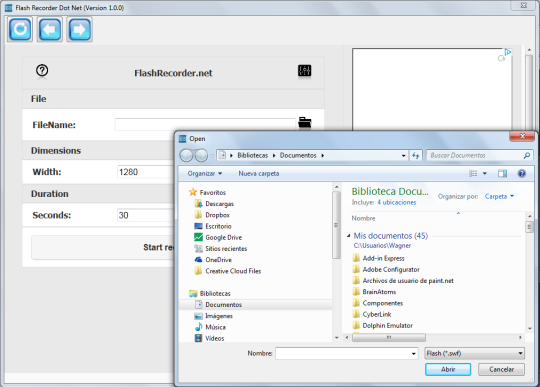Click the file list scroll down arrow
Screen dimensions: 540x387
(x=529, y=328)
